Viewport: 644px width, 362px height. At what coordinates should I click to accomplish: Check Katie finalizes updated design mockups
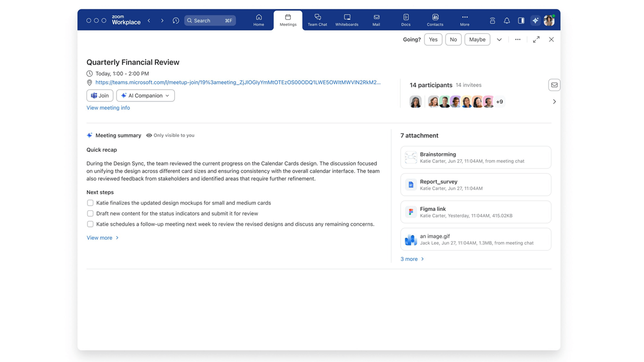[90, 203]
